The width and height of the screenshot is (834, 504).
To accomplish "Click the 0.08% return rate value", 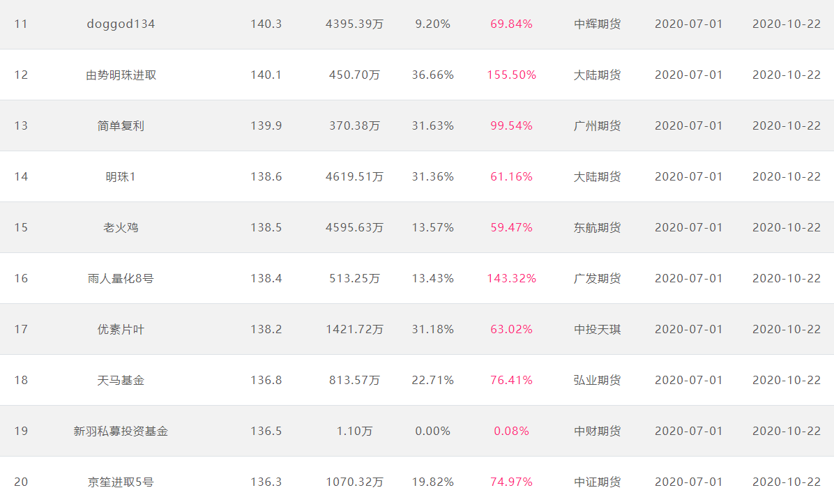I will click(x=512, y=432).
